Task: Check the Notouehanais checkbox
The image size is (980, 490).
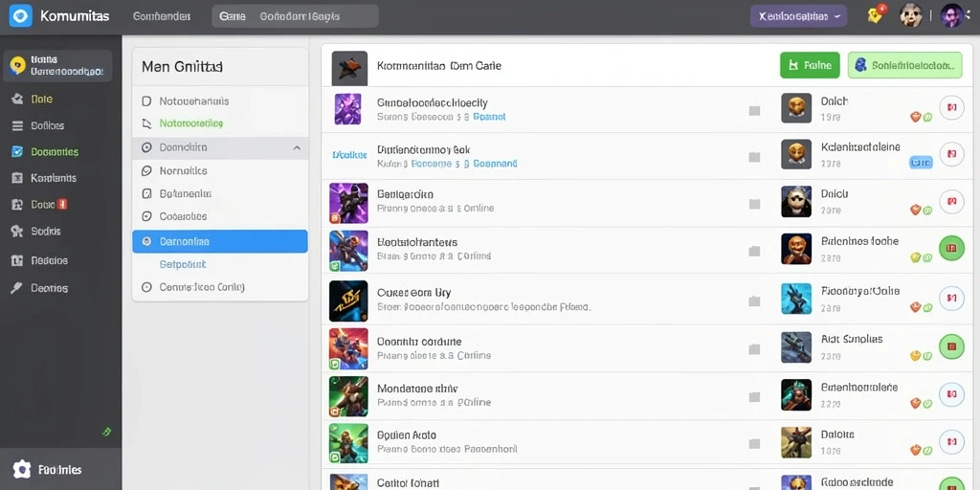Action: click(146, 101)
